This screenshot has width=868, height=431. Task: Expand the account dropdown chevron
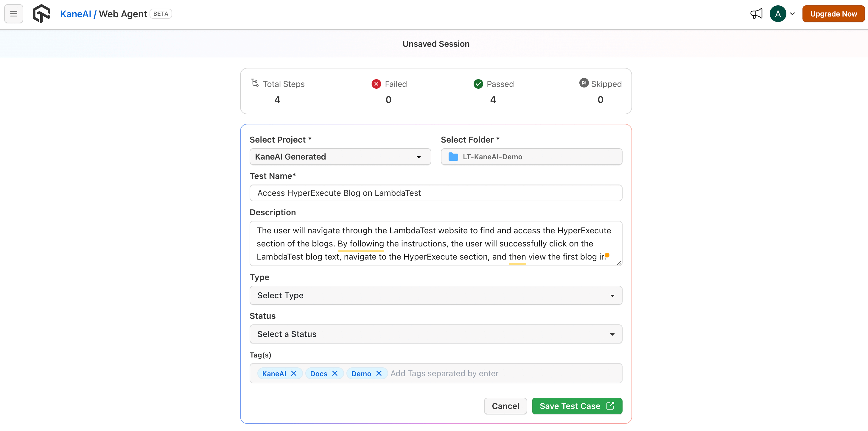(792, 14)
